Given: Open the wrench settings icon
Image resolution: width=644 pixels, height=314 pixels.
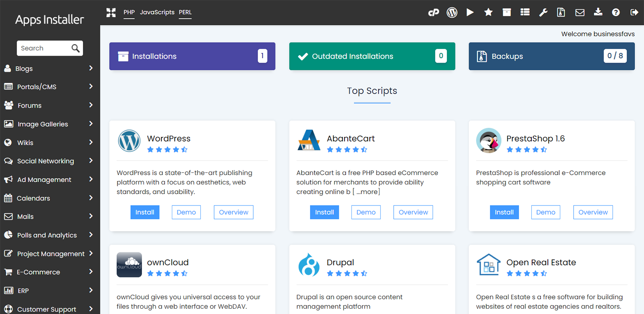Looking at the screenshot, I should tap(543, 12).
